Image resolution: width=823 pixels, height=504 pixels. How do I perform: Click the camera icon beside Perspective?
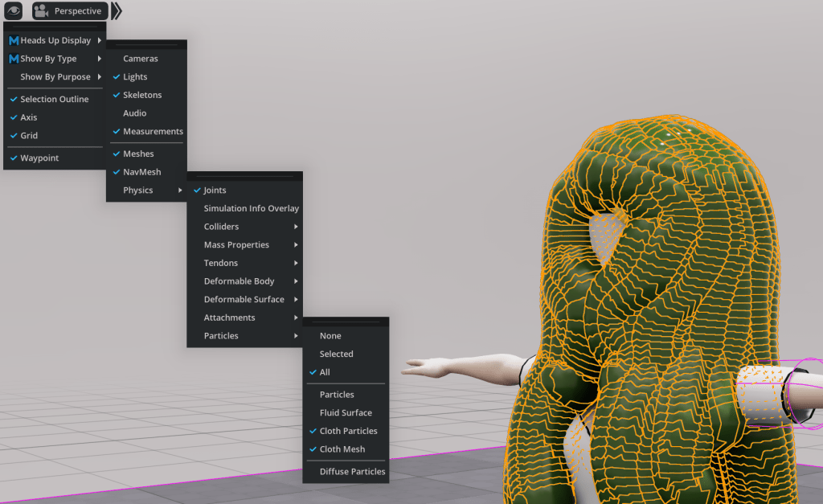(42, 11)
